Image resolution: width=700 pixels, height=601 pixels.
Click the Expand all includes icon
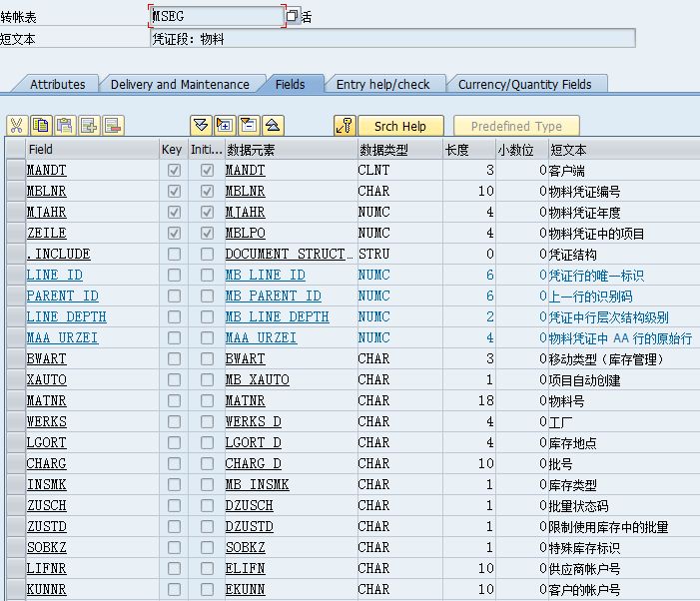point(201,126)
